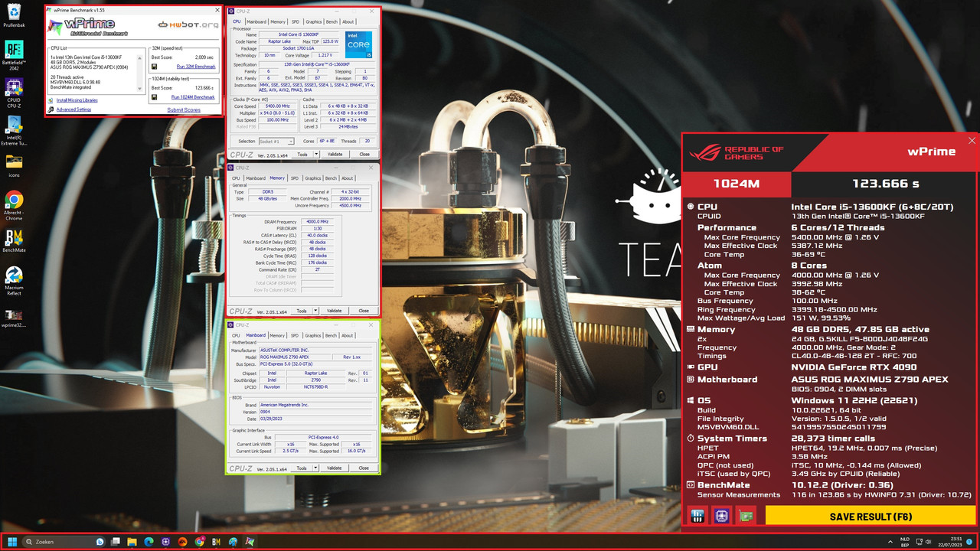The image size is (980, 551).
Task: Click Close button in CPU-Z mainboard info window
Action: click(x=364, y=468)
